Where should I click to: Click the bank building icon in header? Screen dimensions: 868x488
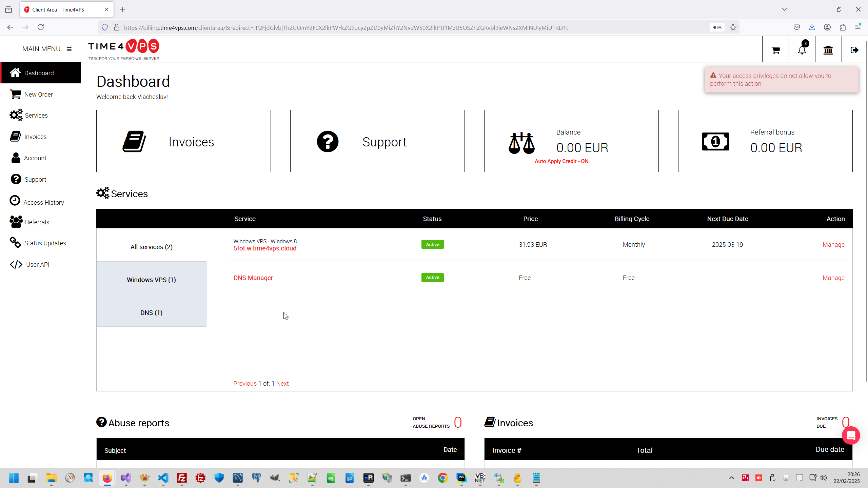(828, 50)
